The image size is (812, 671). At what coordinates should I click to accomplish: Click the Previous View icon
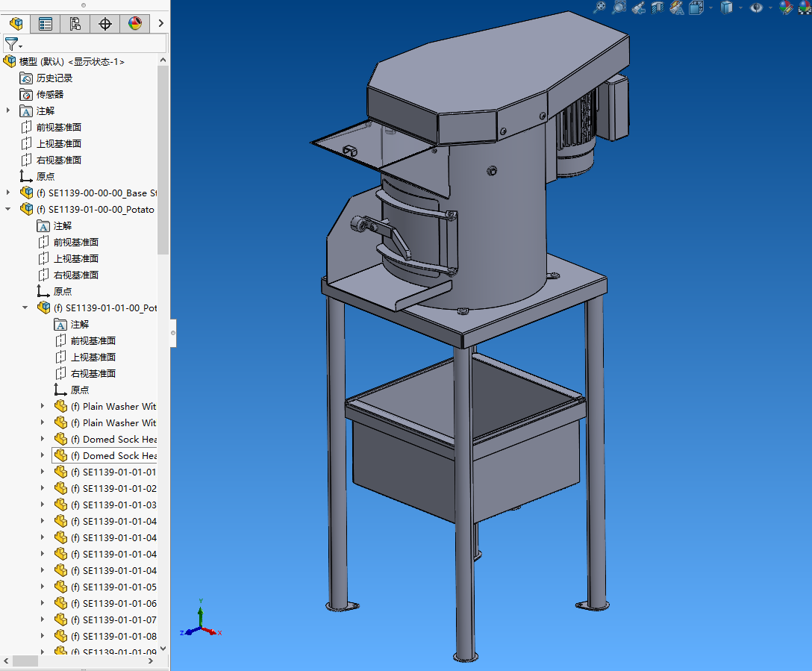click(x=638, y=7)
